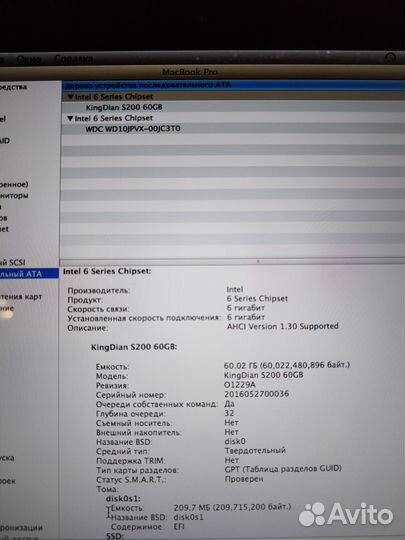
Task: Click the Поддержка TRIM value Нет
Action: 231,460
